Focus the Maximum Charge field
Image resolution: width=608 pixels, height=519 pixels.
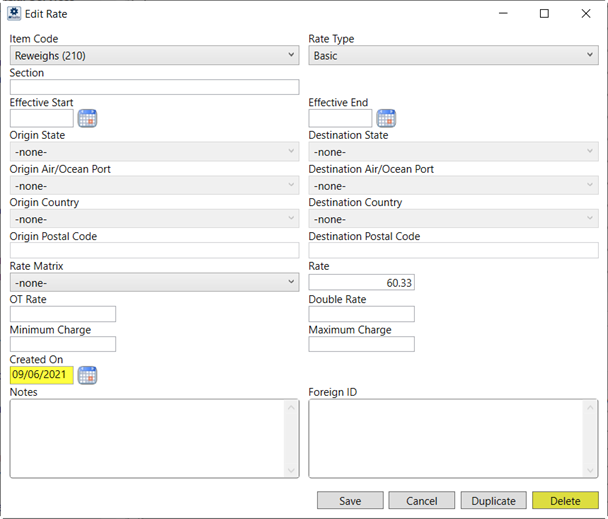tap(361, 344)
